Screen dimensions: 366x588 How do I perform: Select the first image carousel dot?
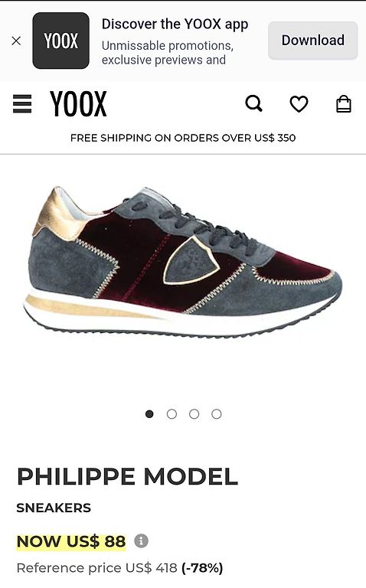click(149, 414)
